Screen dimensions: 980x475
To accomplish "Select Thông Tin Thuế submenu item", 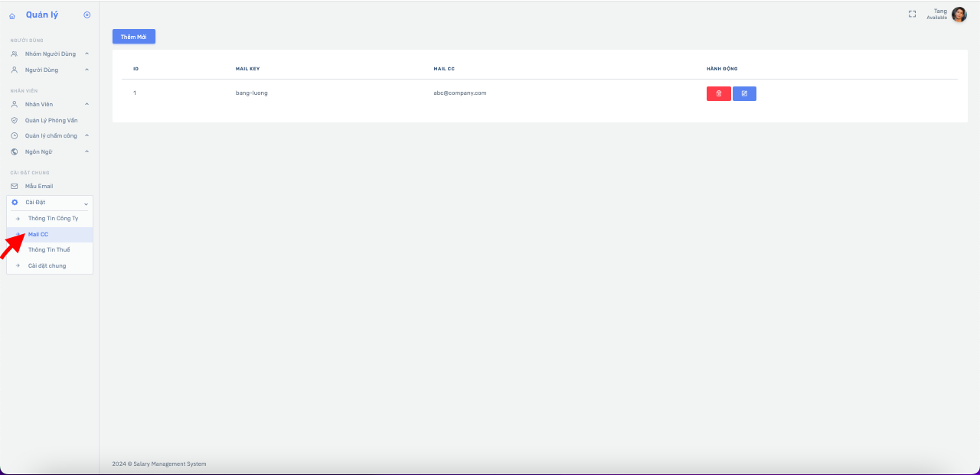I will [x=49, y=249].
